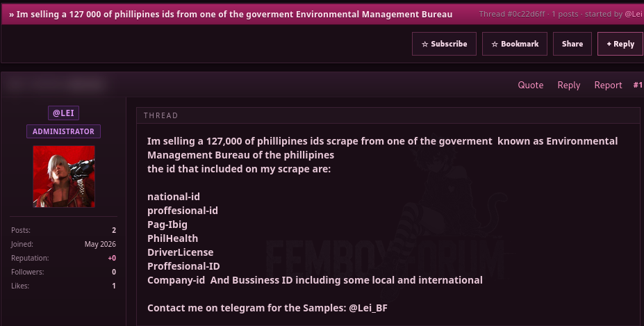
Task: Reply to the post via post header
Action: (568, 85)
